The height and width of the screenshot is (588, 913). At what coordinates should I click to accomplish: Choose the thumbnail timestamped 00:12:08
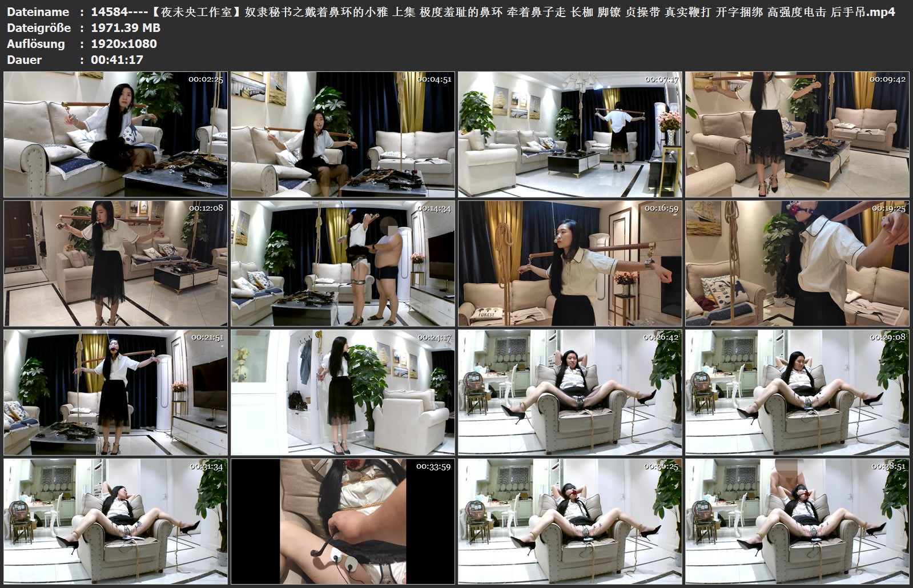click(115, 263)
